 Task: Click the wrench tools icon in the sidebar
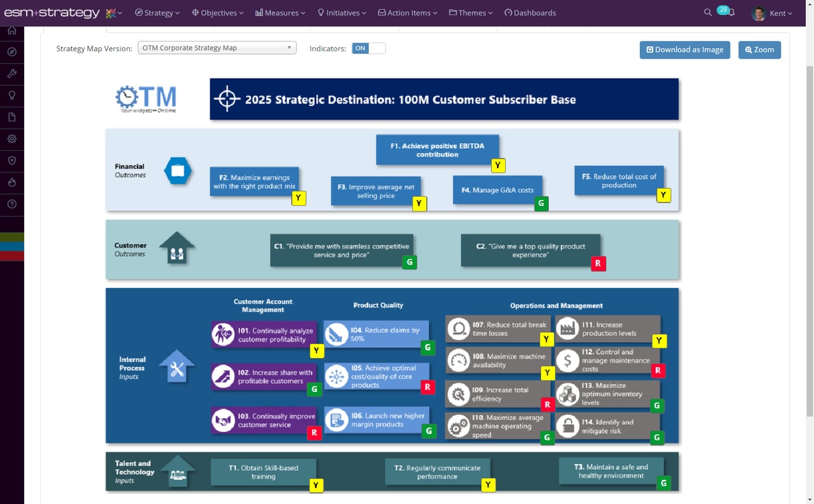click(11, 73)
